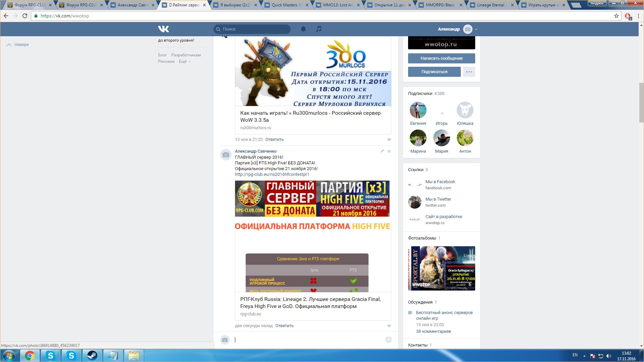644x362 pixels.
Task: Switch to Lineage Eternal browser tab
Action: [492, 5]
